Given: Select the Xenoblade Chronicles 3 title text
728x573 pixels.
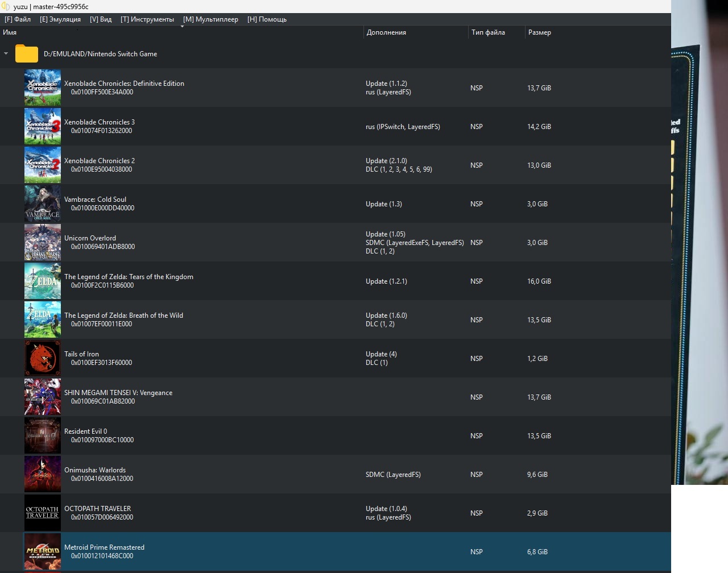Looking at the screenshot, I should pos(100,122).
